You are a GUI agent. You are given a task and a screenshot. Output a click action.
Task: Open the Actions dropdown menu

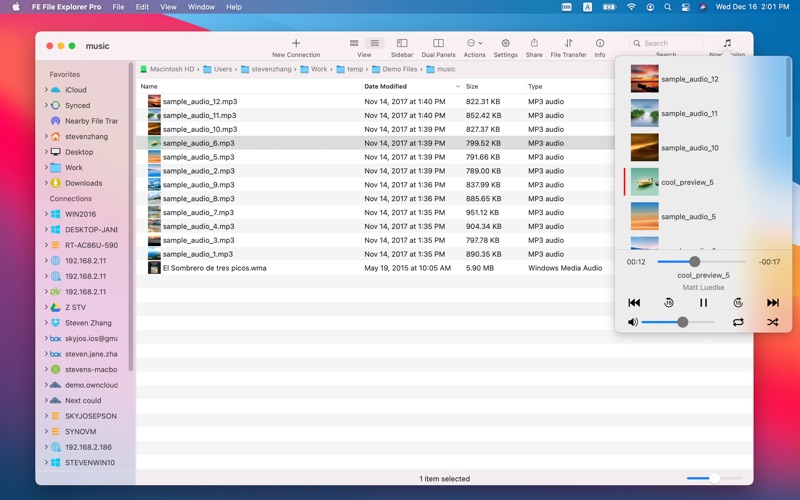(x=474, y=44)
